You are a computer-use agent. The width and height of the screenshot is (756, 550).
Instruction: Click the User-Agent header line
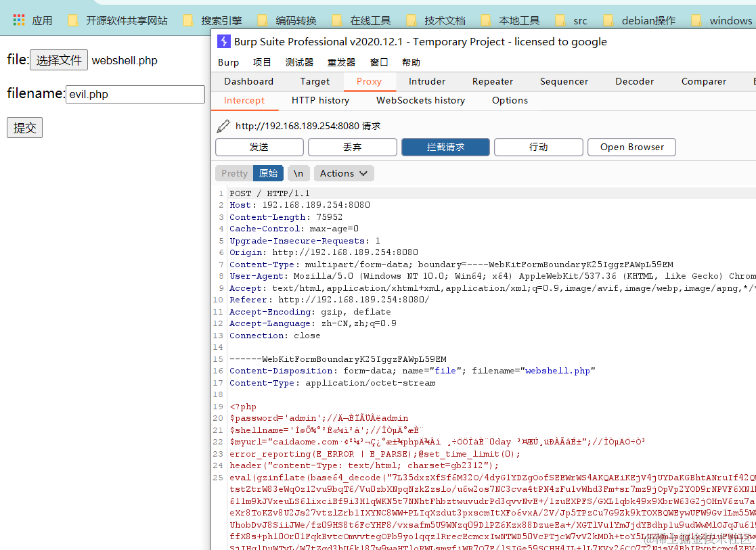click(x=492, y=276)
